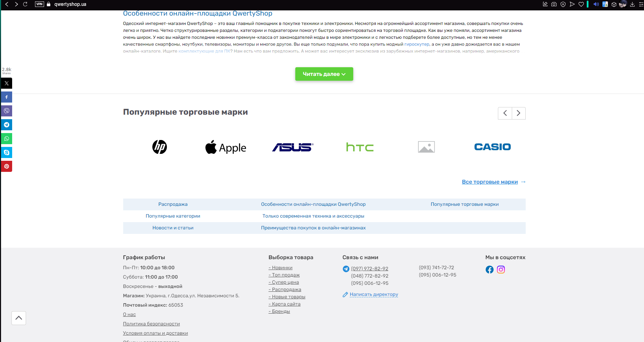This screenshot has width=644, height=342.
Task: Share page via X (Twitter) sidebar icon
Action: 7,83
